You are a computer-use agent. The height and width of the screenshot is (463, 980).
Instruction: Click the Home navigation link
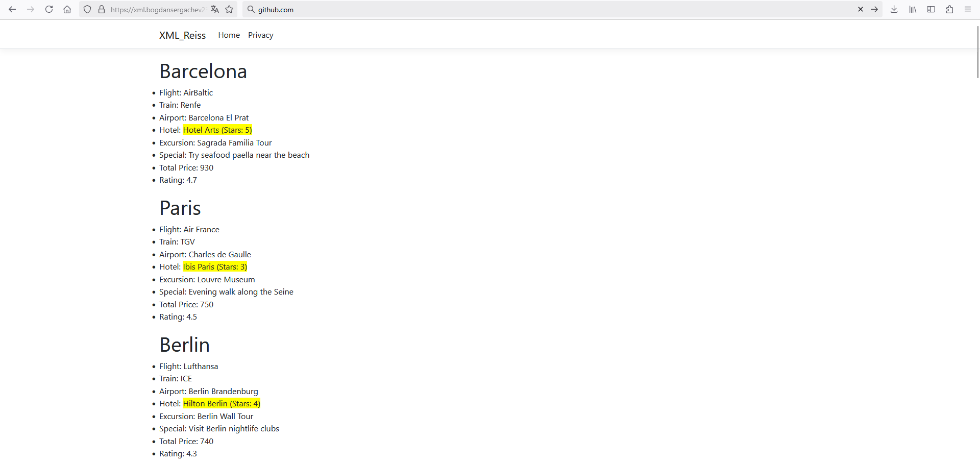click(x=229, y=35)
